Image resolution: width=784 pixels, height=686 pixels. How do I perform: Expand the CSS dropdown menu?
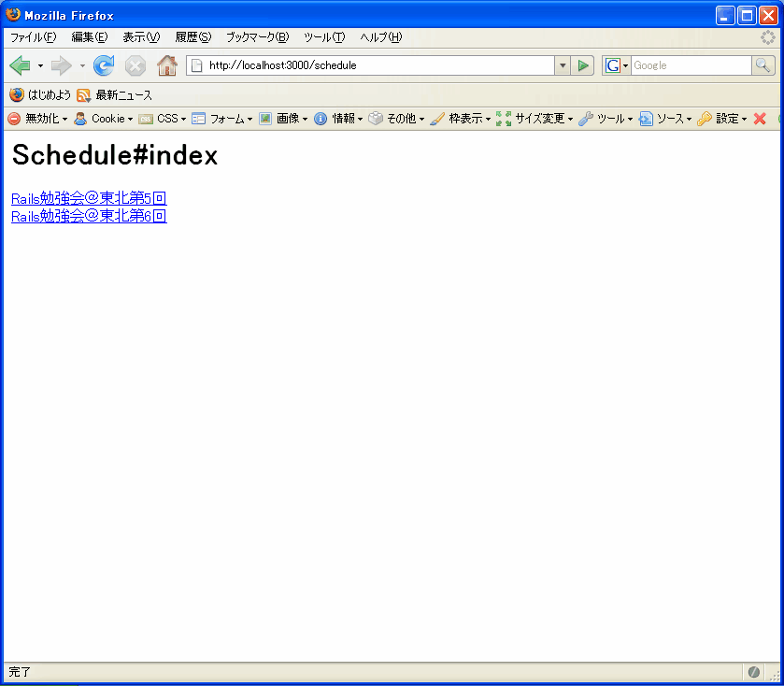coord(183,119)
